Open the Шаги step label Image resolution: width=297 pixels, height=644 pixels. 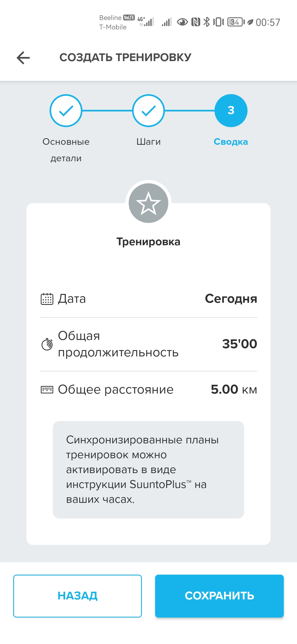[x=148, y=142]
